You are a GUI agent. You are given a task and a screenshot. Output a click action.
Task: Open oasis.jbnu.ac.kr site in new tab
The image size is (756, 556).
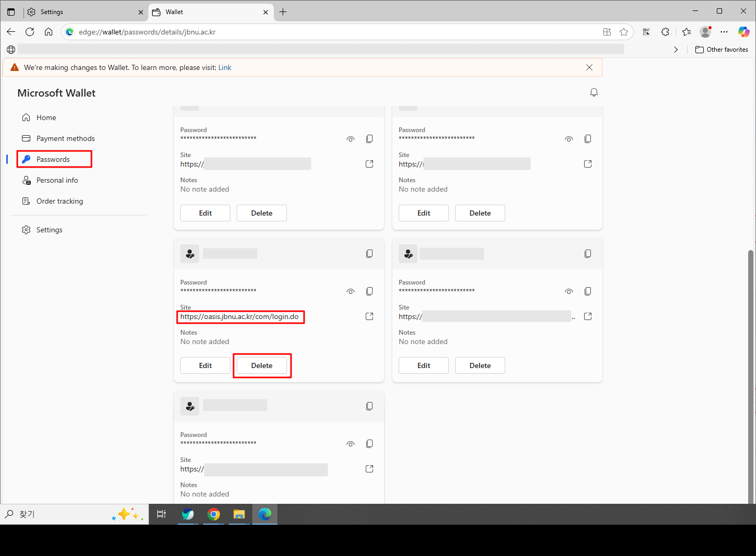(369, 316)
